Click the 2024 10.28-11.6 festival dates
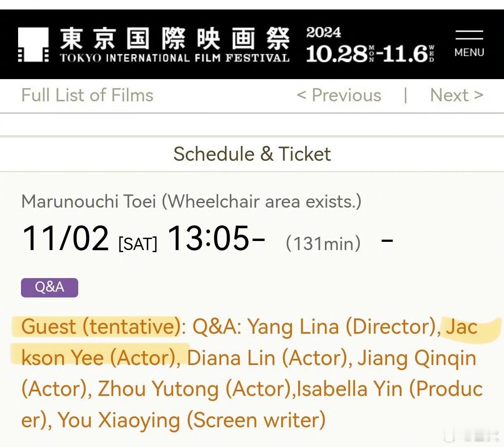The height and width of the screenshot is (447, 504). tap(369, 45)
